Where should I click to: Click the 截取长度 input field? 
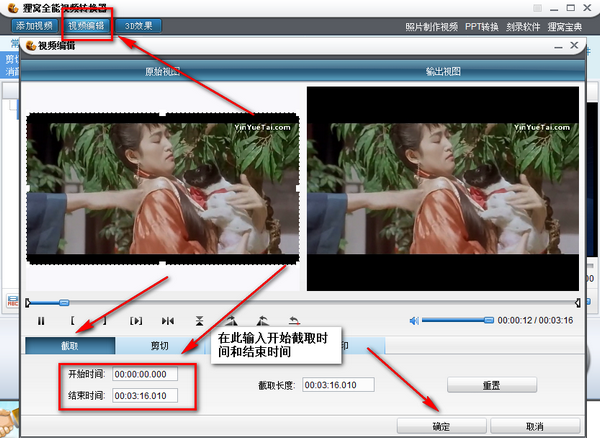[338, 385]
